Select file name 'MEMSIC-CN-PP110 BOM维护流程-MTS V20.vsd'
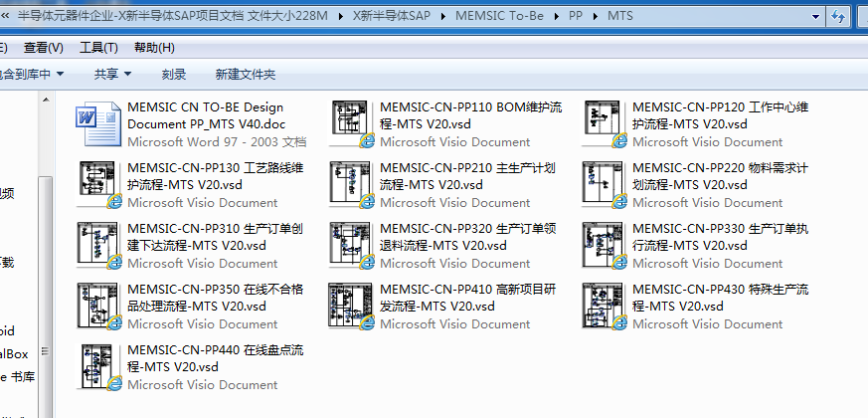 [x=471, y=115]
